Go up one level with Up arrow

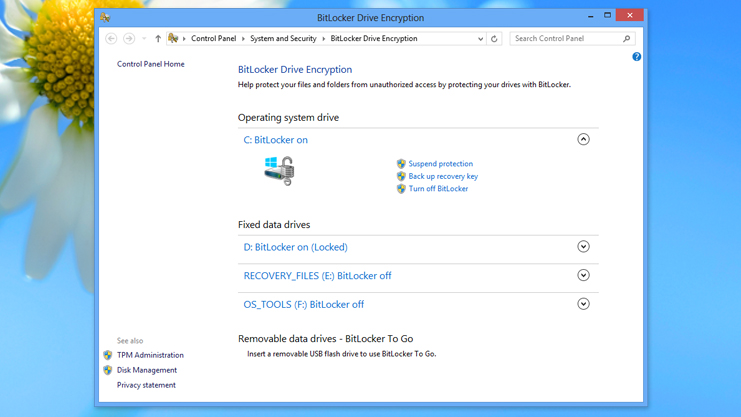click(x=158, y=39)
